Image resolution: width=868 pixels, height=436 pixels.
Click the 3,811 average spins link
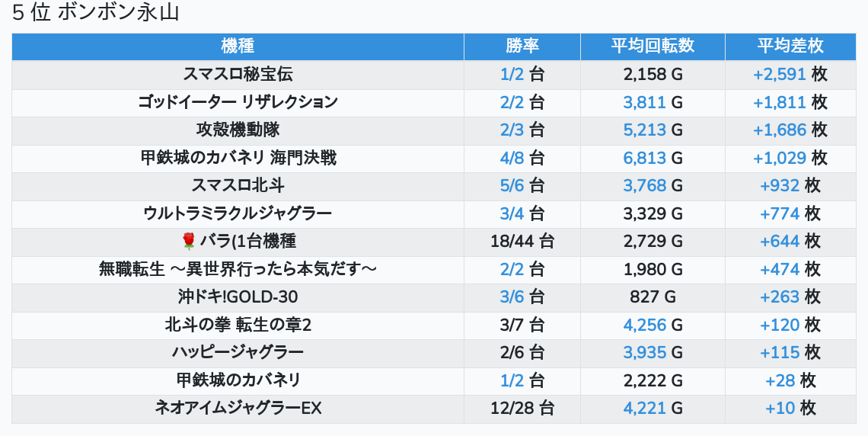644,102
